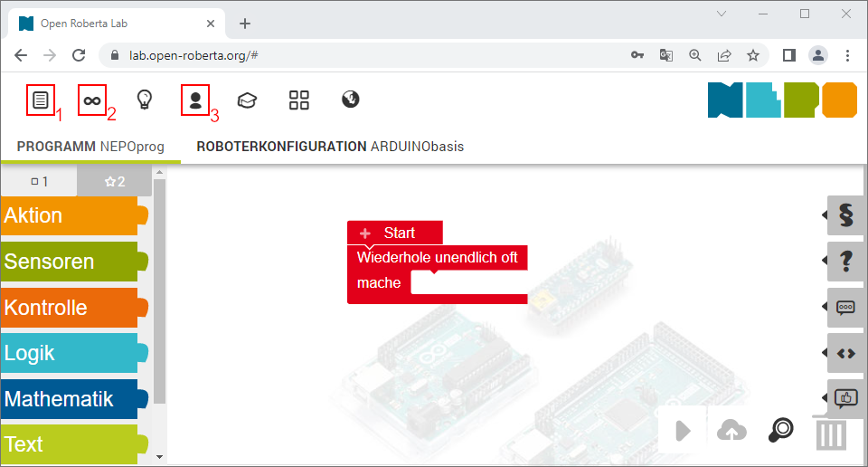Image resolution: width=868 pixels, height=467 pixels.
Task: Click the magnifier zoom icon
Action: coord(780,430)
